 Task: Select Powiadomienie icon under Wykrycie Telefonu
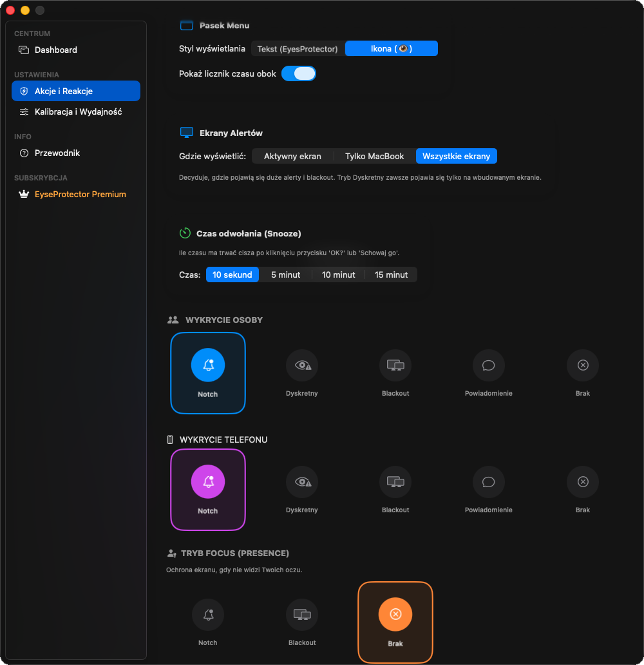(x=488, y=482)
